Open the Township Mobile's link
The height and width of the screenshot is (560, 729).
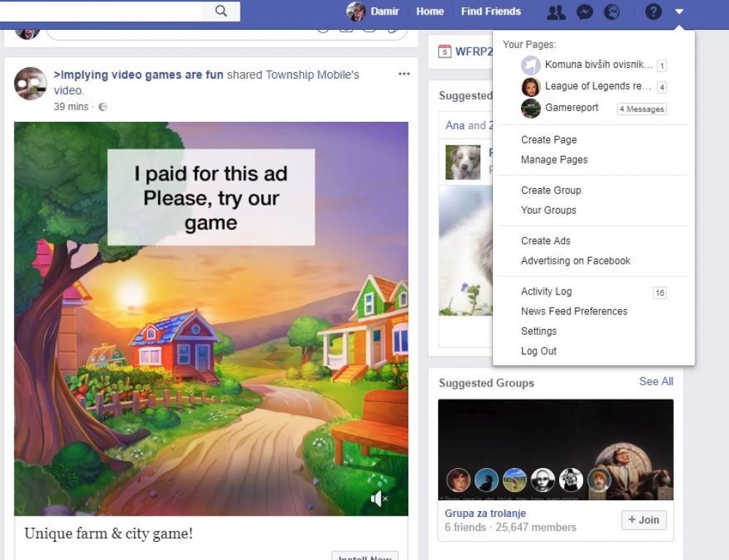(x=312, y=75)
